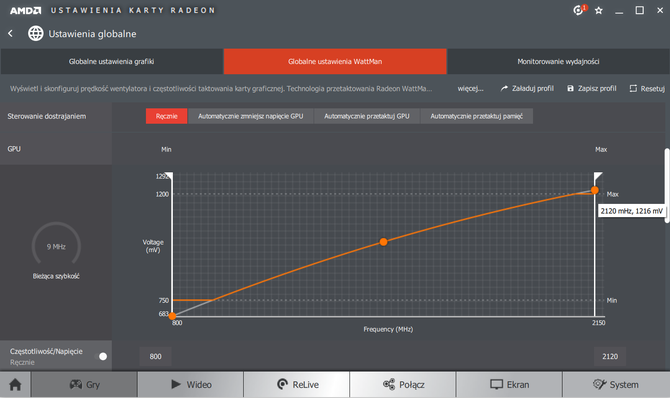Go to the Home screen icon

(15, 384)
